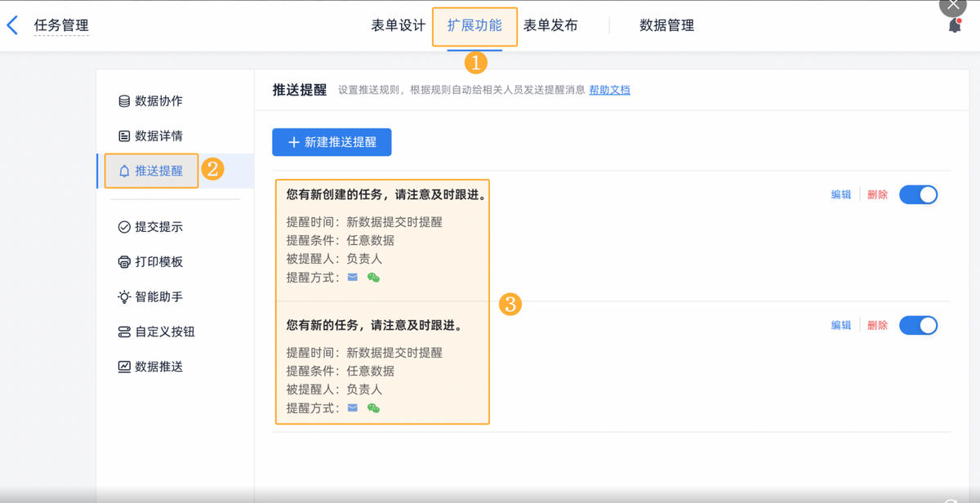Click the 自定义按钮 icon in sidebar

pyautogui.click(x=124, y=332)
